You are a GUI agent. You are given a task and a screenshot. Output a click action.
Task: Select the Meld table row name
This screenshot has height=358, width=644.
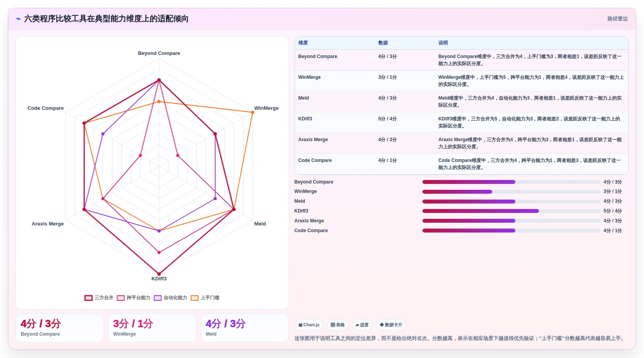click(304, 98)
